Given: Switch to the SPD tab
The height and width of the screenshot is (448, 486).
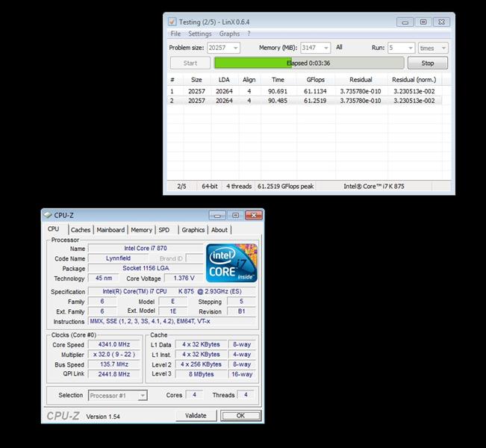Looking at the screenshot, I should (x=163, y=230).
